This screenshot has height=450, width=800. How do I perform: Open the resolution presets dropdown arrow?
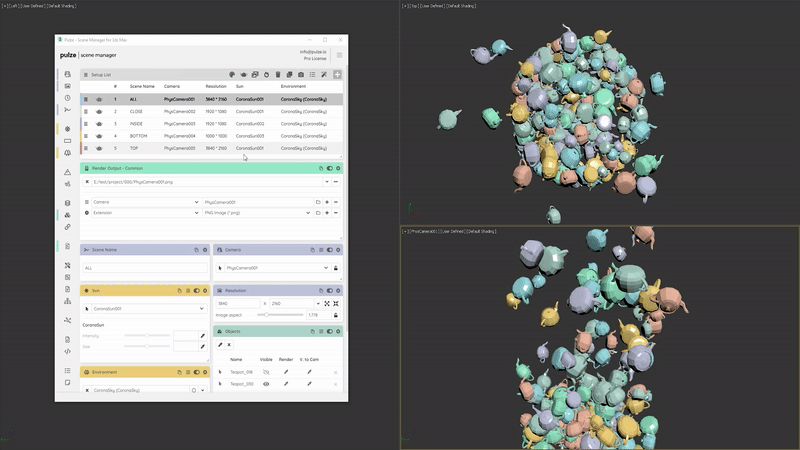click(x=318, y=304)
